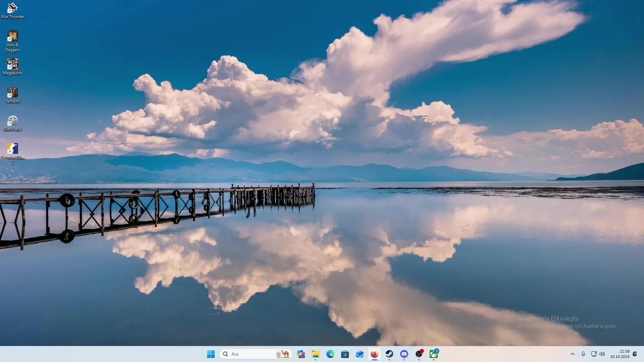644x362 pixels.
Task: Expand the hidden system tray icons
Action: point(572,354)
